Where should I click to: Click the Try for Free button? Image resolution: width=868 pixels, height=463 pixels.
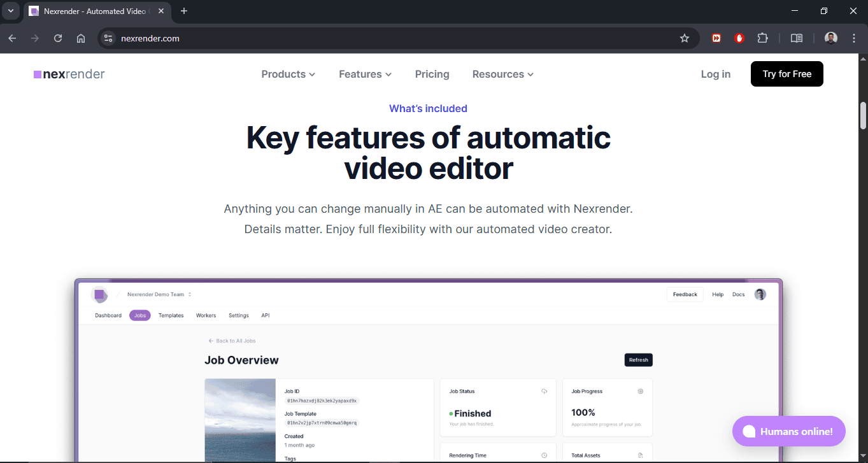(x=787, y=74)
